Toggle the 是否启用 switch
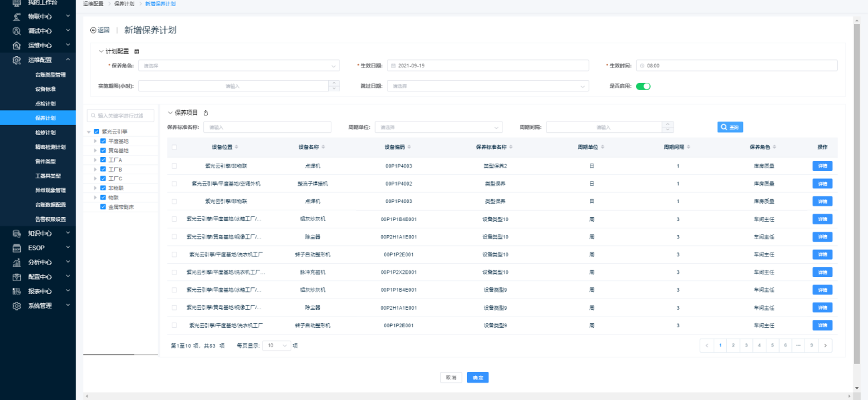 click(643, 85)
